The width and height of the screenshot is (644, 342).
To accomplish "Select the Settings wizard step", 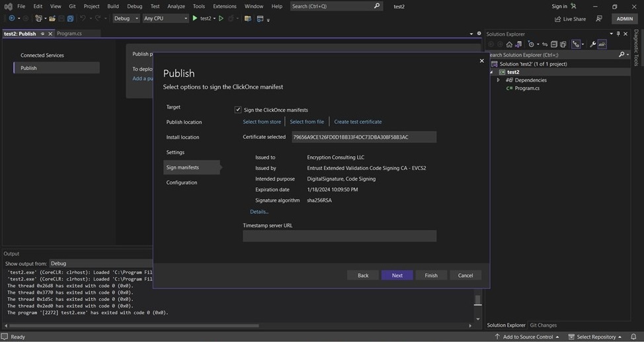I will point(175,152).
